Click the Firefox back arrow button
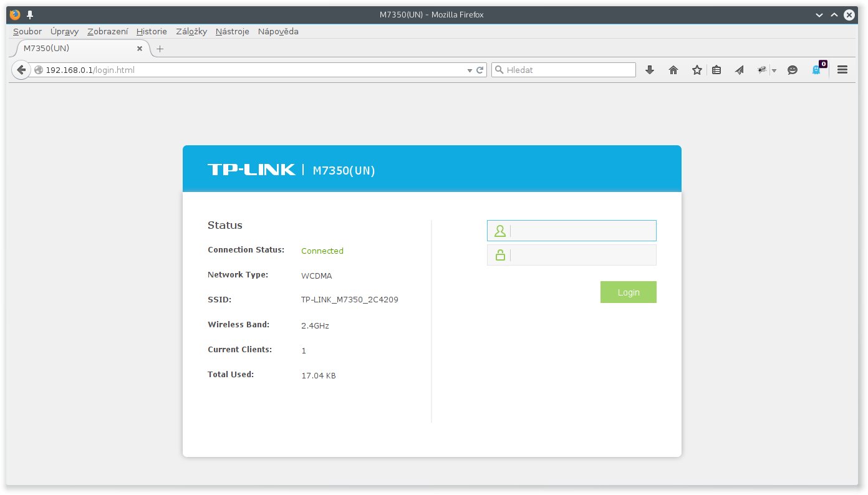 coord(21,70)
